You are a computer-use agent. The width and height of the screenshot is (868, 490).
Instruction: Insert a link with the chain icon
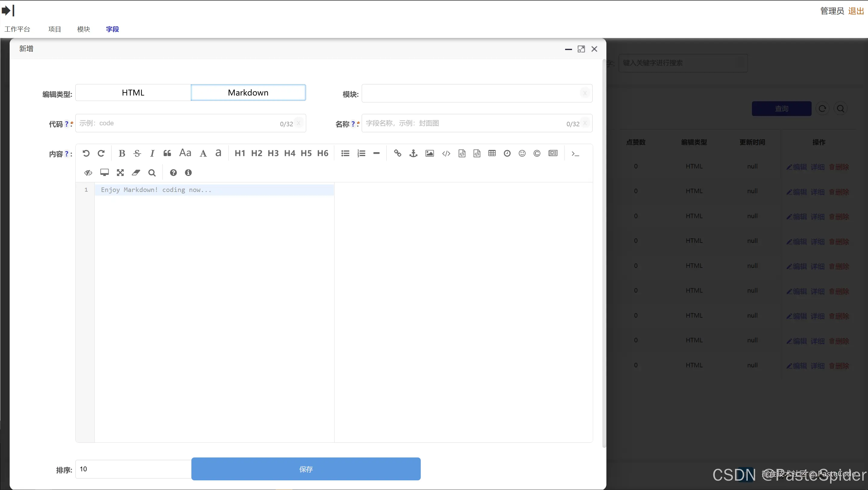pyautogui.click(x=398, y=154)
